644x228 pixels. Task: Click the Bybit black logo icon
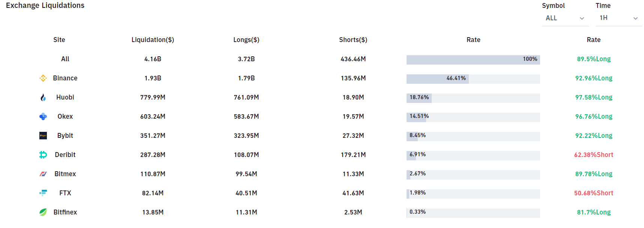[43, 136]
